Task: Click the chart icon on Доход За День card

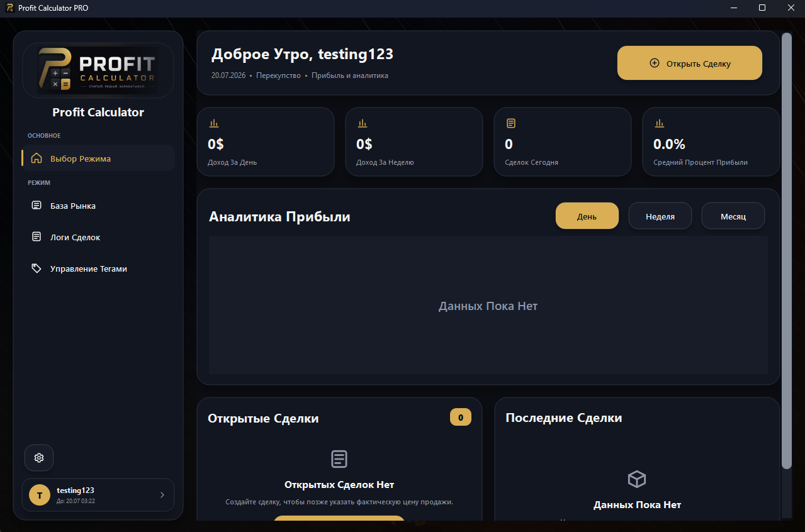Action: (214, 123)
